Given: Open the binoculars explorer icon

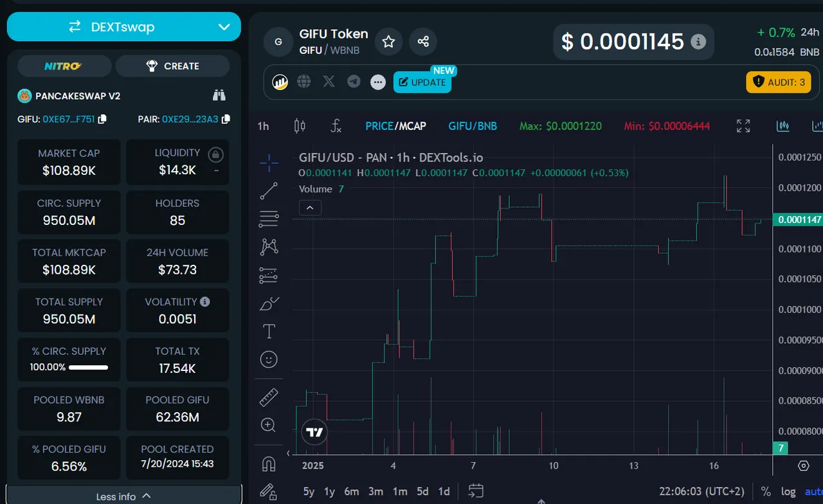Looking at the screenshot, I should [x=219, y=96].
